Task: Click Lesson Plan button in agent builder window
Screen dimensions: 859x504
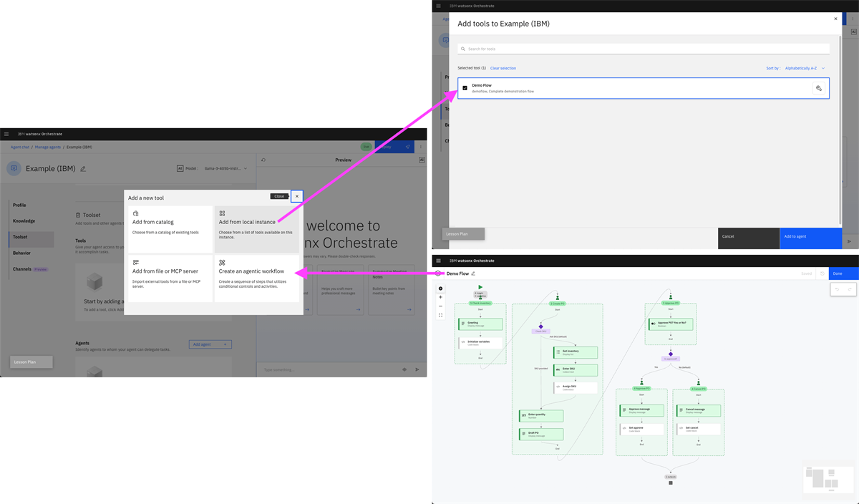Action: click(31, 362)
